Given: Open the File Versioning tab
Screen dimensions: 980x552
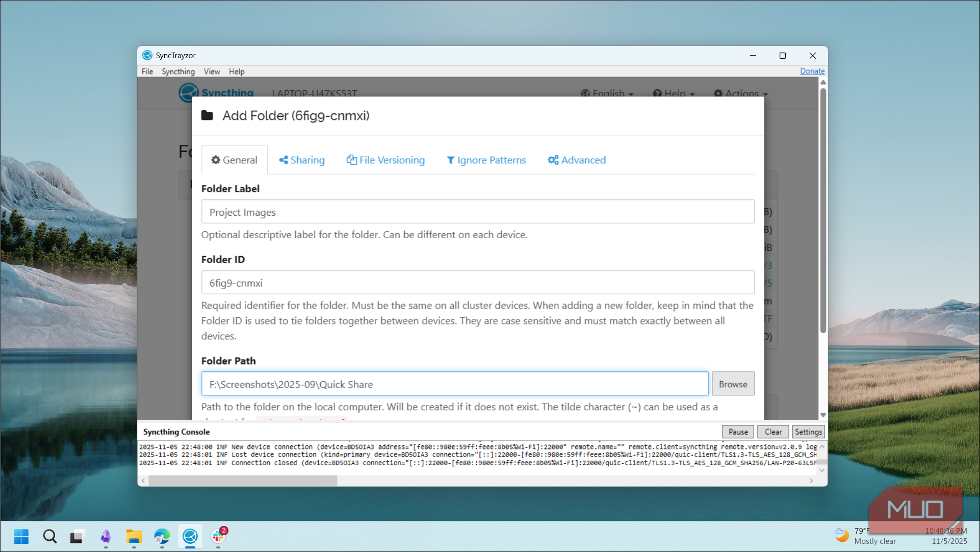Looking at the screenshot, I should coord(385,160).
